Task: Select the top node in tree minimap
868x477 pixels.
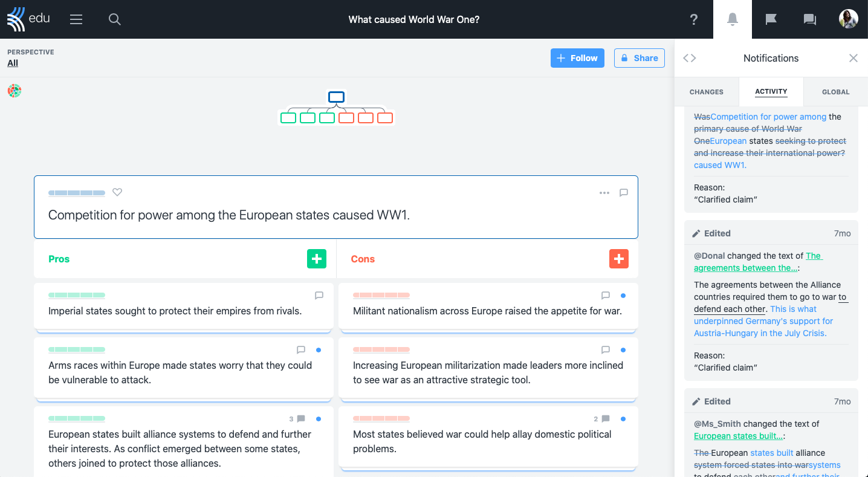Action: pos(336,97)
